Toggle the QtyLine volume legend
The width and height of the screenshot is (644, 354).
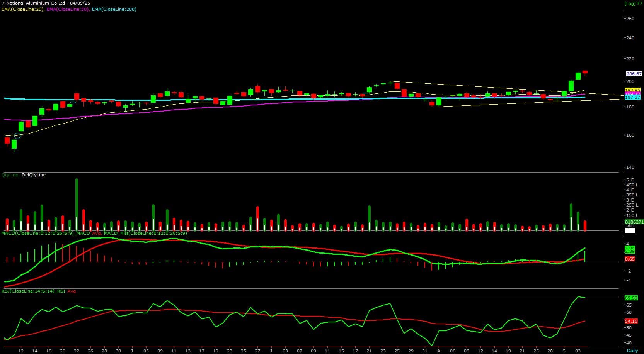(x=10, y=175)
